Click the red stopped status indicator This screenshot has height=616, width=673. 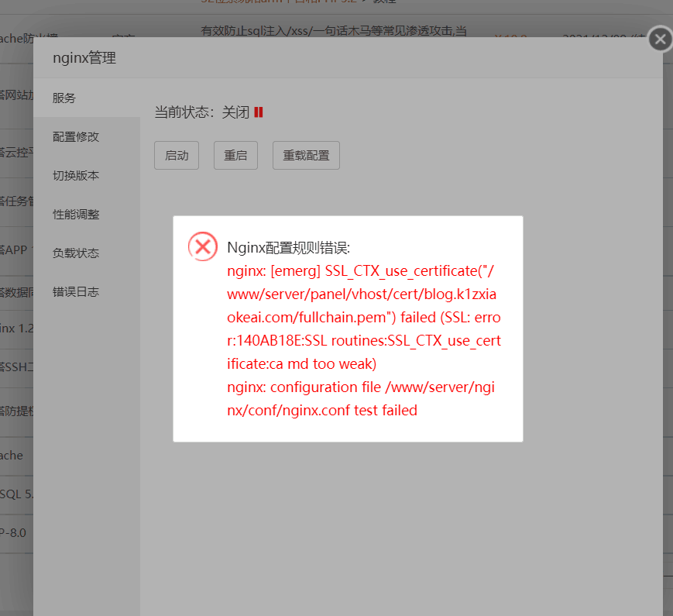coord(259,112)
